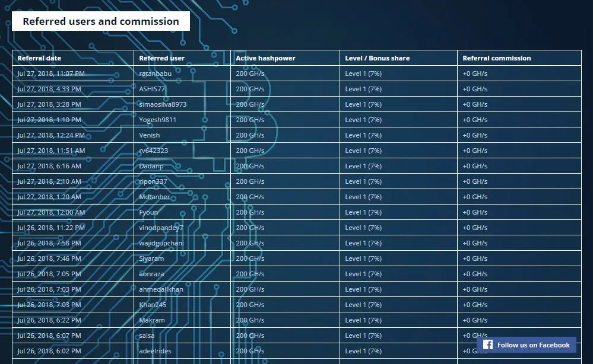The image size is (593, 364).
Task: Select referred user ratanbabu
Action: tap(155, 74)
